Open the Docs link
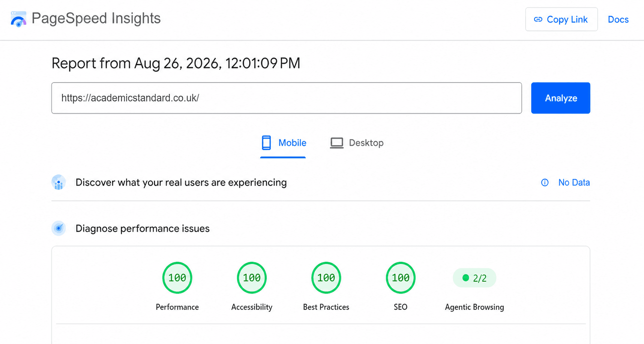Screen dimensions: 644x344 click(x=618, y=20)
